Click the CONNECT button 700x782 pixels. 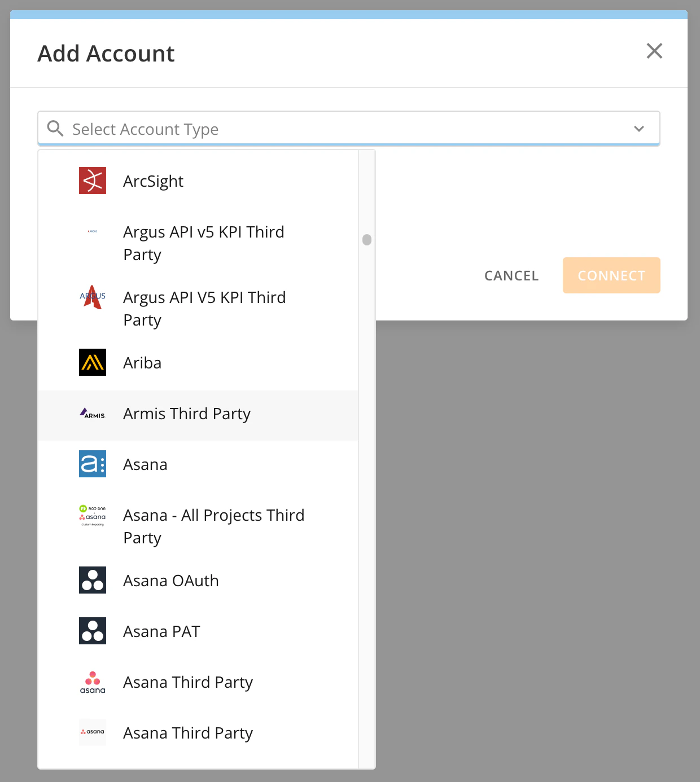point(611,275)
